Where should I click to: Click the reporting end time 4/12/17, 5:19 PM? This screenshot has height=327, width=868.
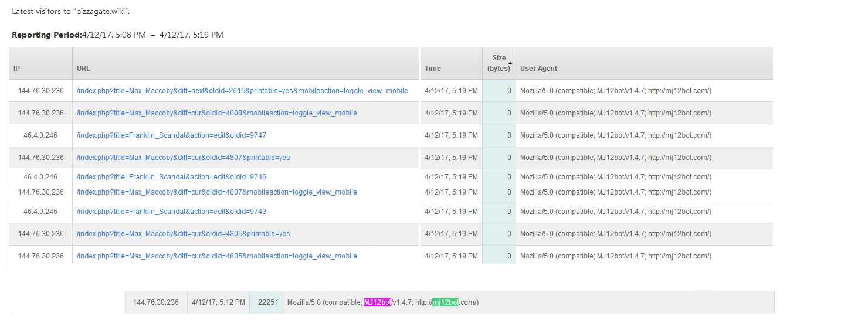(x=191, y=35)
